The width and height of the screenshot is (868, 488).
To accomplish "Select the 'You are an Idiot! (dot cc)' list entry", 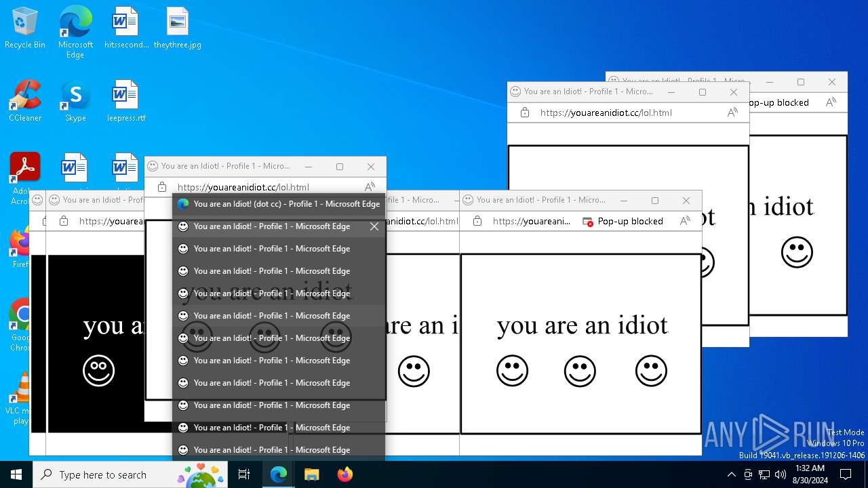I will click(279, 204).
